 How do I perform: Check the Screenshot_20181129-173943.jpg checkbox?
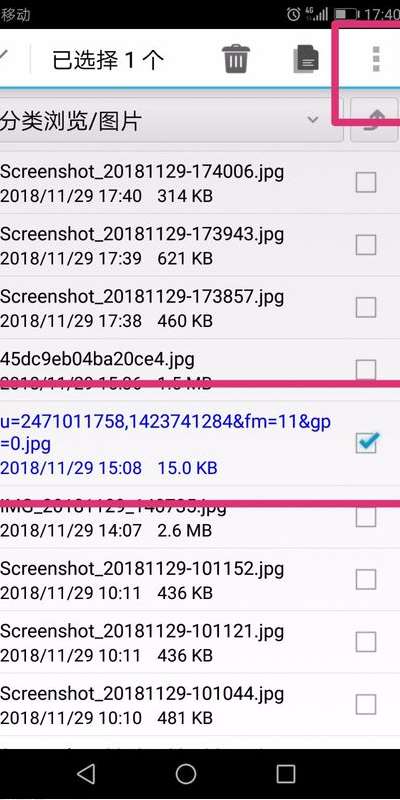tap(366, 245)
